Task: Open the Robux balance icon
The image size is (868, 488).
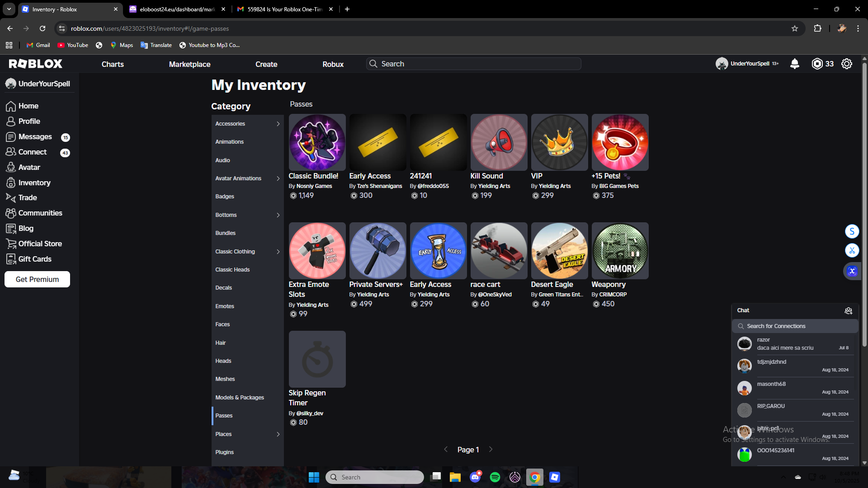Action: tap(817, 64)
